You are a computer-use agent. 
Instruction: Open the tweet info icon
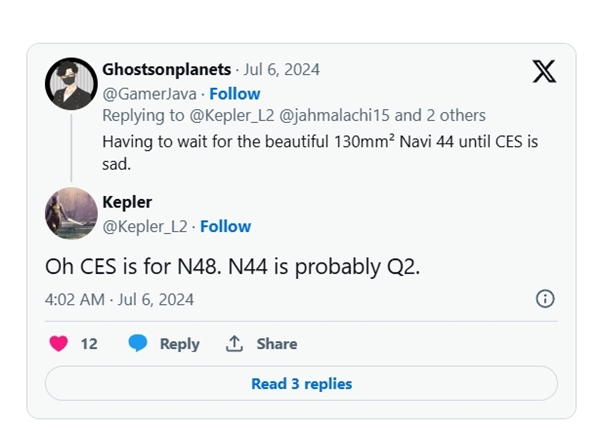545,299
